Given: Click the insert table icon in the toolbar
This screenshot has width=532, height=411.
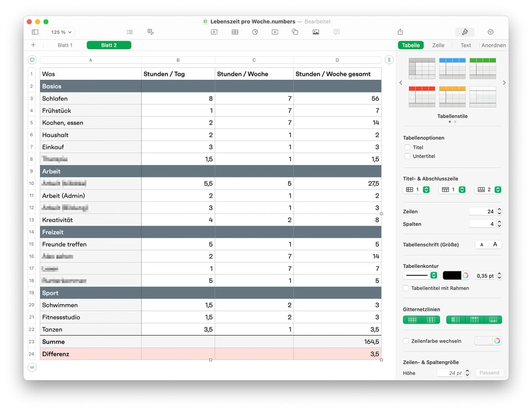Looking at the screenshot, I should click(235, 32).
